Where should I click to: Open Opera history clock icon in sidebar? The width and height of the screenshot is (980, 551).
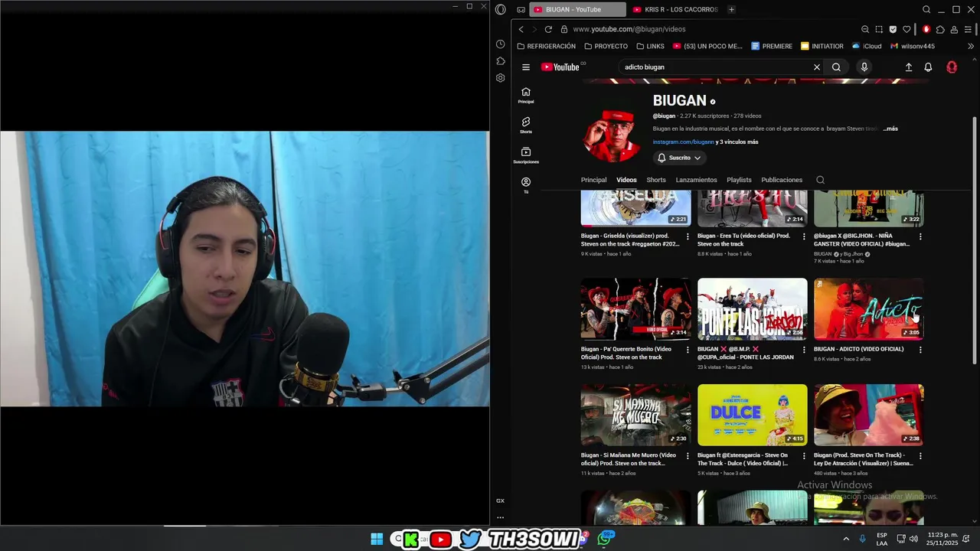tap(500, 44)
